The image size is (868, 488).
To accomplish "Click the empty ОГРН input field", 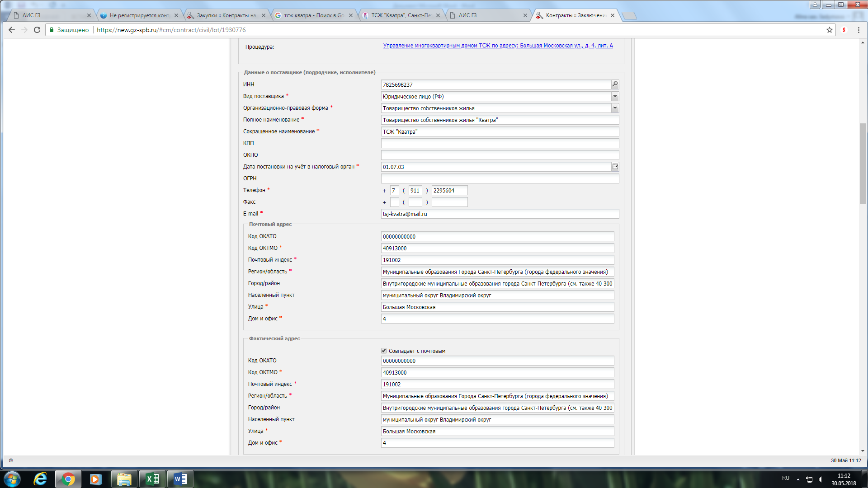I will pyautogui.click(x=500, y=178).
